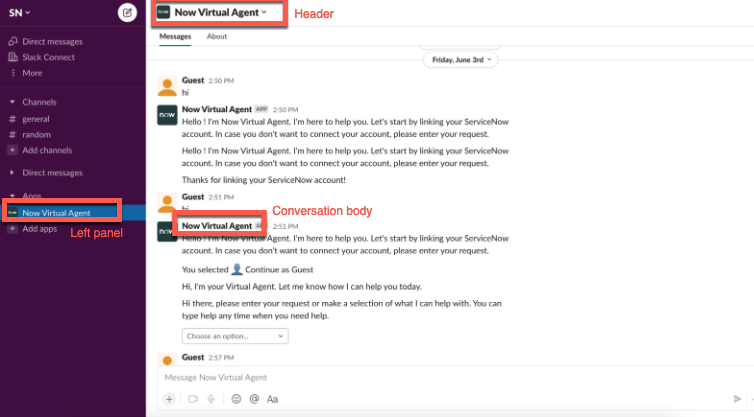Viewport: 754px width, 417px height.
Task: Click the send message arrow icon
Action: [x=737, y=399]
